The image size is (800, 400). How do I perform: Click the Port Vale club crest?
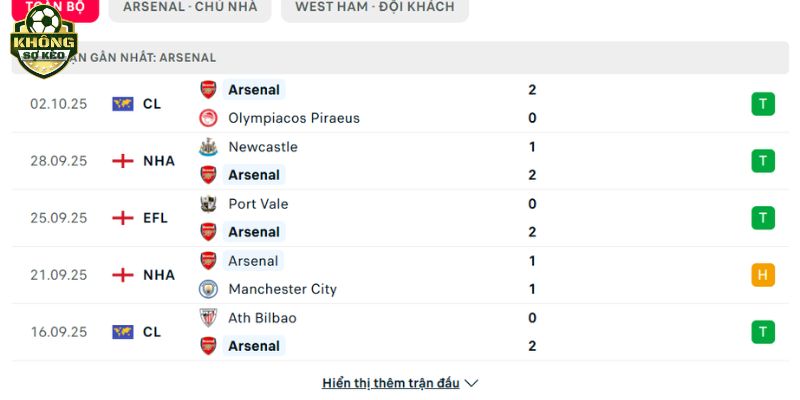[x=208, y=204]
